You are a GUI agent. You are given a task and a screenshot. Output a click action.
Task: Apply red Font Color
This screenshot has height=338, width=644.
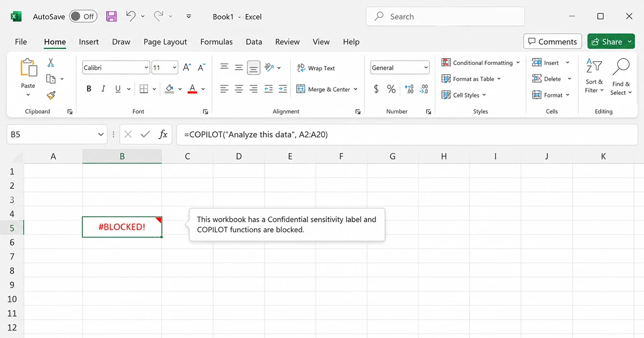pyautogui.click(x=192, y=89)
